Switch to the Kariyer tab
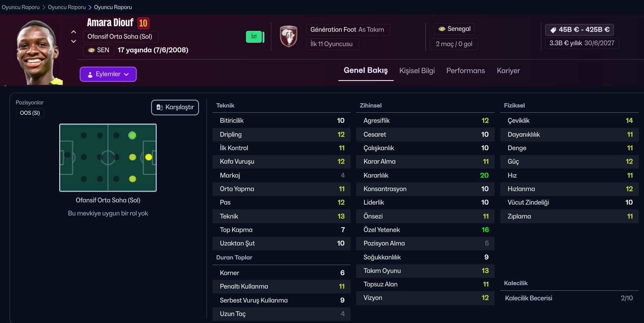This screenshot has height=323, width=644. click(x=508, y=71)
